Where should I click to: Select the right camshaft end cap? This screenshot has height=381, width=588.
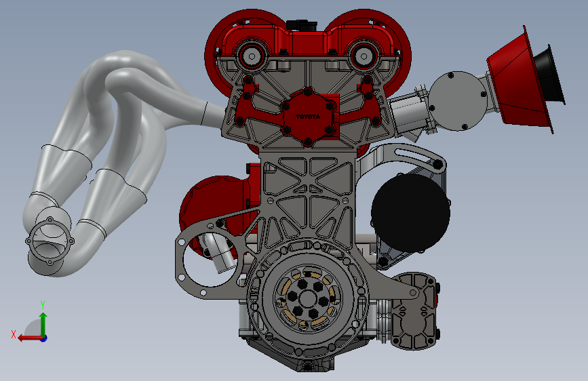(x=364, y=57)
